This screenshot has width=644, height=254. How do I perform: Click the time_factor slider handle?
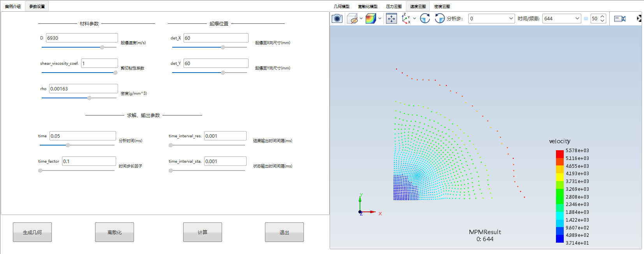pyautogui.click(x=40, y=171)
